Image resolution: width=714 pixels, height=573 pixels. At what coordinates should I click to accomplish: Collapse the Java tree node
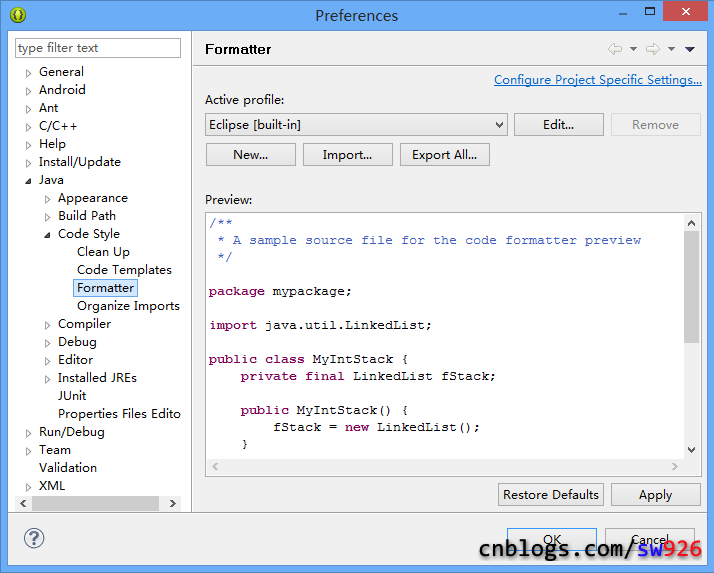(x=29, y=181)
